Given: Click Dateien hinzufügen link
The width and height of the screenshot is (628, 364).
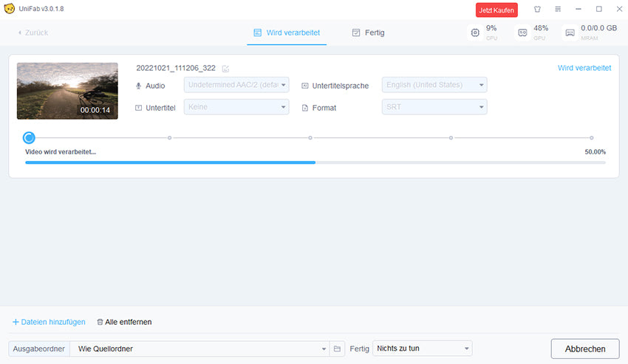Looking at the screenshot, I should pos(49,322).
